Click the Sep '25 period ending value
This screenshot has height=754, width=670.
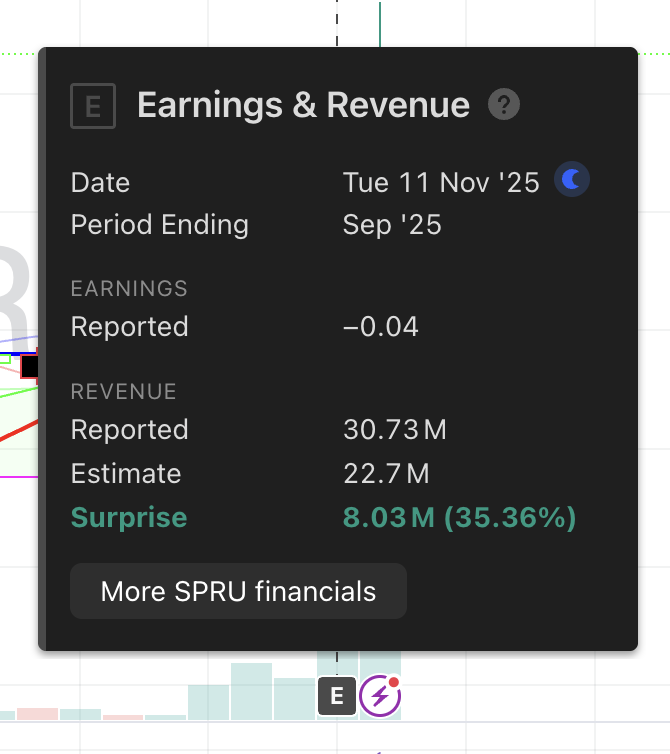(392, 224)
